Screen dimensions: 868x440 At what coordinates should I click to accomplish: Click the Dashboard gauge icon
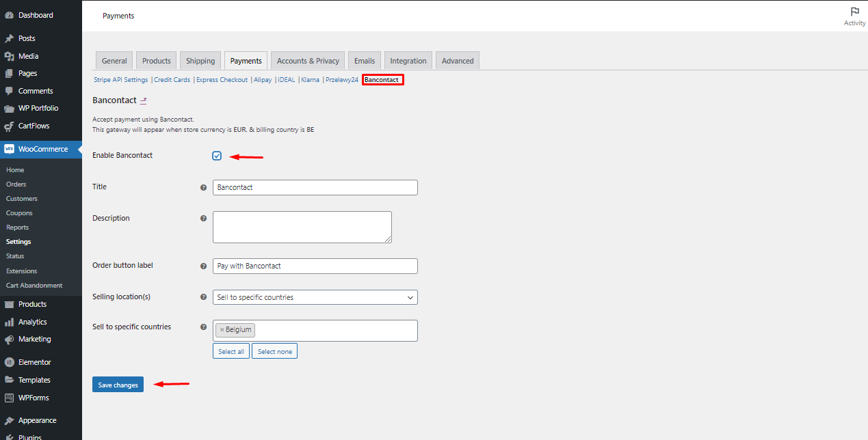coord(10,15)
